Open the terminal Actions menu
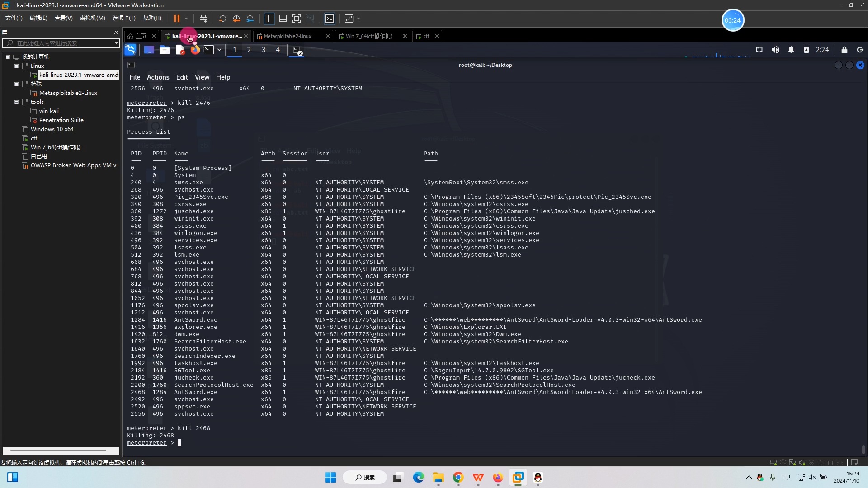868x488 pixels. [x=158, y=77]
